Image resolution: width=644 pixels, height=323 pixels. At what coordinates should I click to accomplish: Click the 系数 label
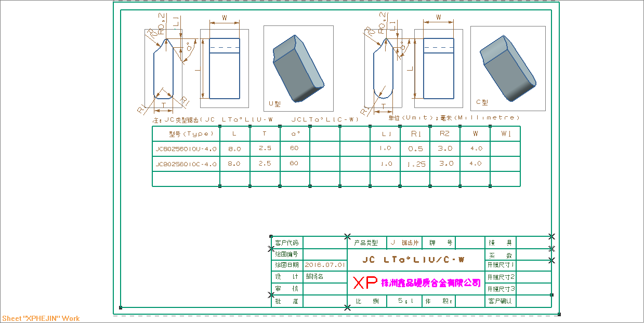coord(501,255)
